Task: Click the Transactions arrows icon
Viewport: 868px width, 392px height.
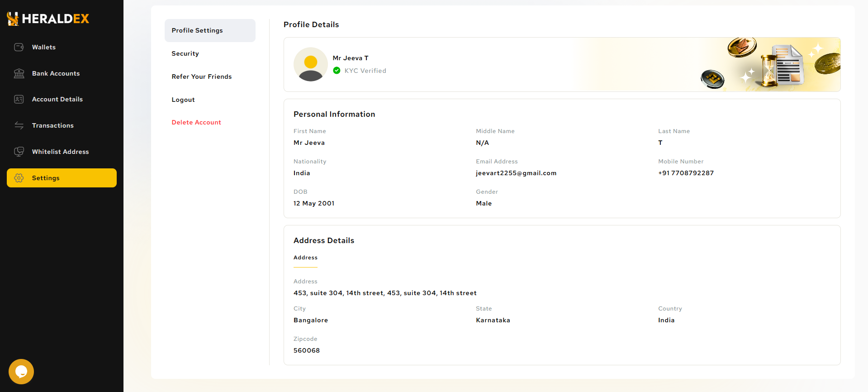Action: [19, 125]
